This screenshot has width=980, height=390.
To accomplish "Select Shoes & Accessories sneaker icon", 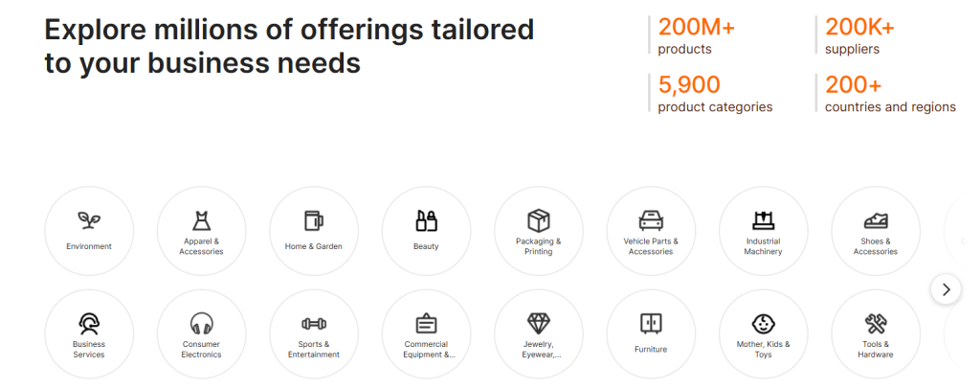I will 876,220.
